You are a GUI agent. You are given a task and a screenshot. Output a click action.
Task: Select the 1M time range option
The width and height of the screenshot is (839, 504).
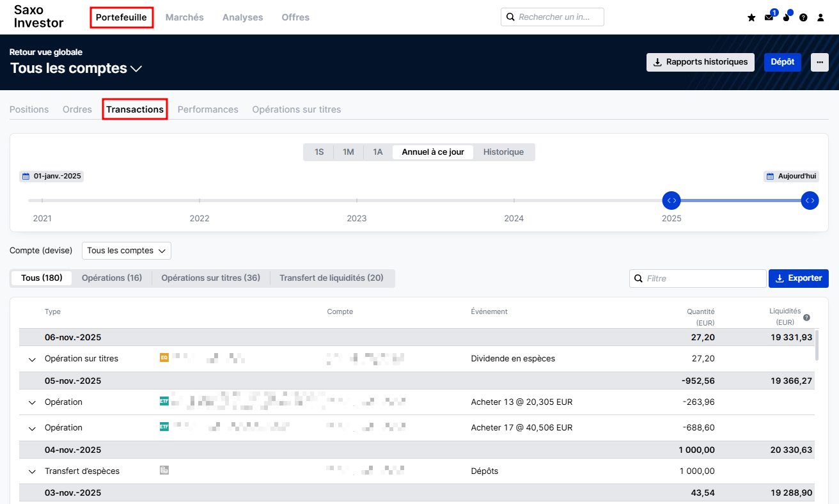coord(348,152)
